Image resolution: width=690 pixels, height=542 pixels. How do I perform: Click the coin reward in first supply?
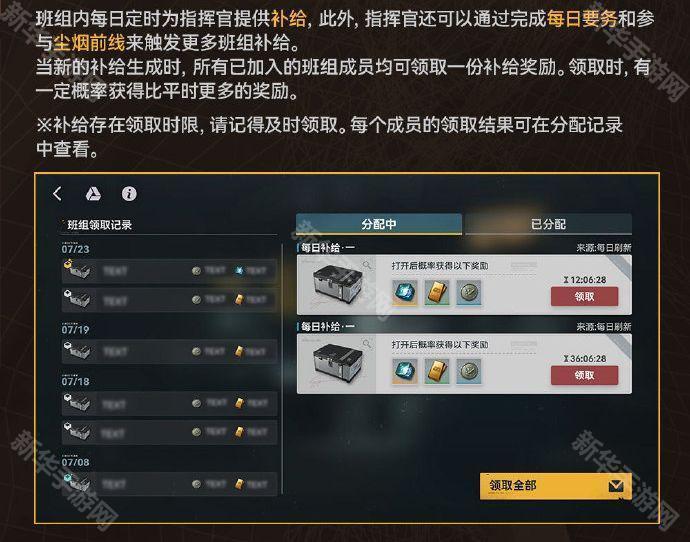pos(469,292)
